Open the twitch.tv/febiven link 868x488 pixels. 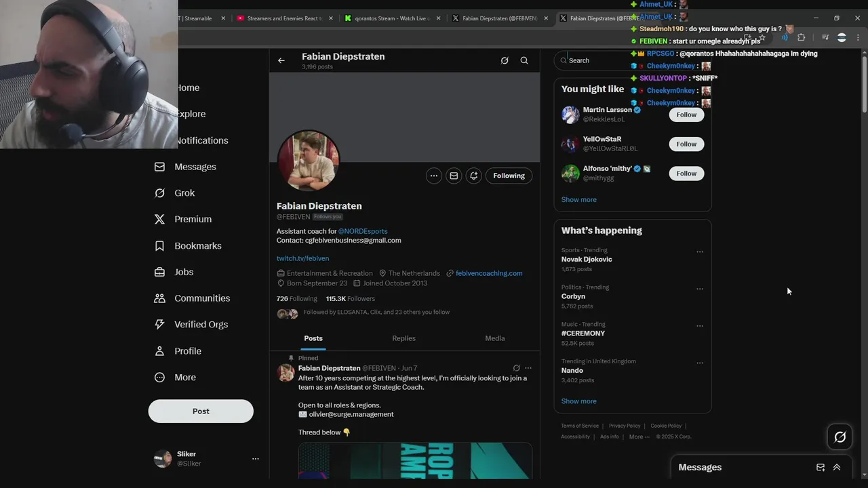pyautogui.click(x=302, y=258)
